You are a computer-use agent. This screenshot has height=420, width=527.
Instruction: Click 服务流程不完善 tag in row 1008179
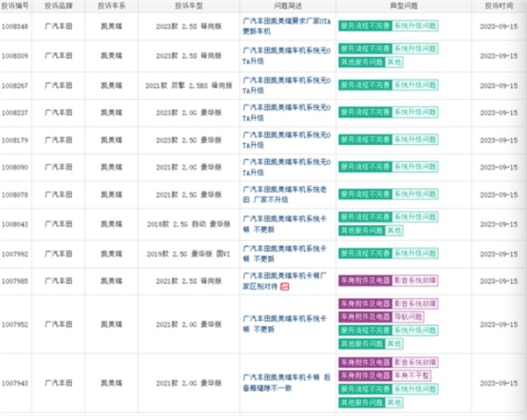365,140
